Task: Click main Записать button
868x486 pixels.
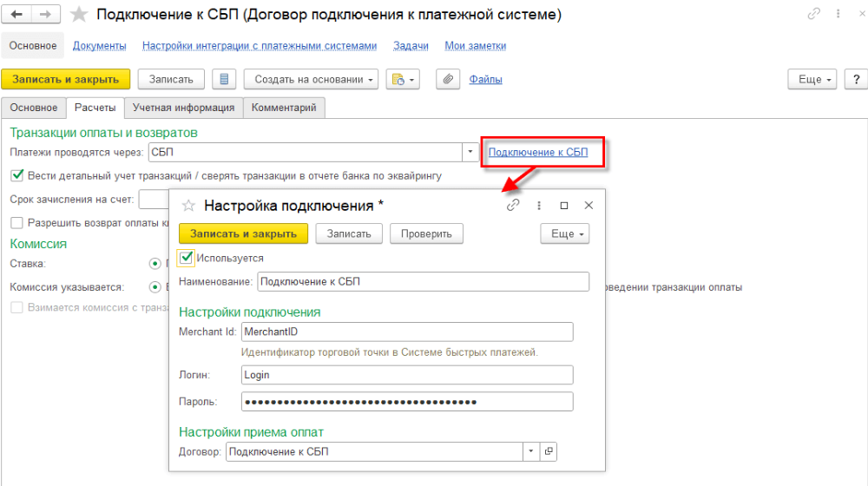Action: 171,79
